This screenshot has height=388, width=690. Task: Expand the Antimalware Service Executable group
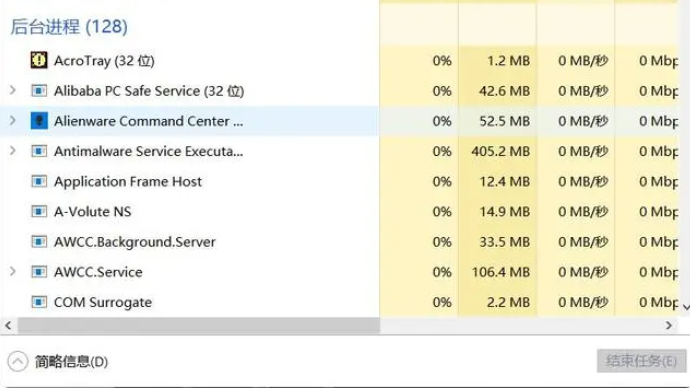click(13, 150)
